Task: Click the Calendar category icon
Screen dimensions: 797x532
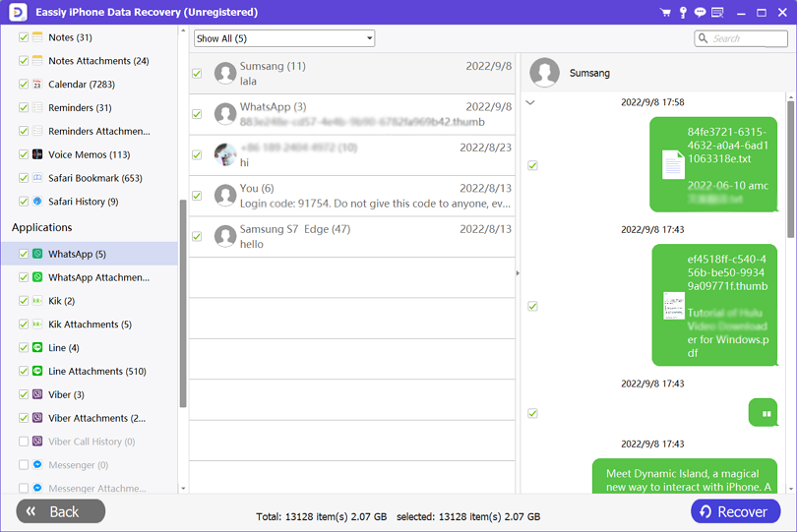Action: click(x=37, y=84)
